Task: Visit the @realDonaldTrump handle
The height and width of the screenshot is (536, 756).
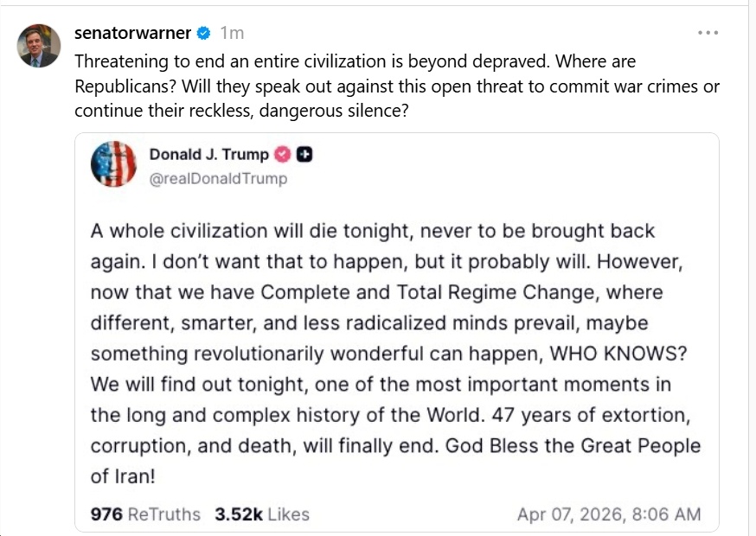Action: pos(218,179)
